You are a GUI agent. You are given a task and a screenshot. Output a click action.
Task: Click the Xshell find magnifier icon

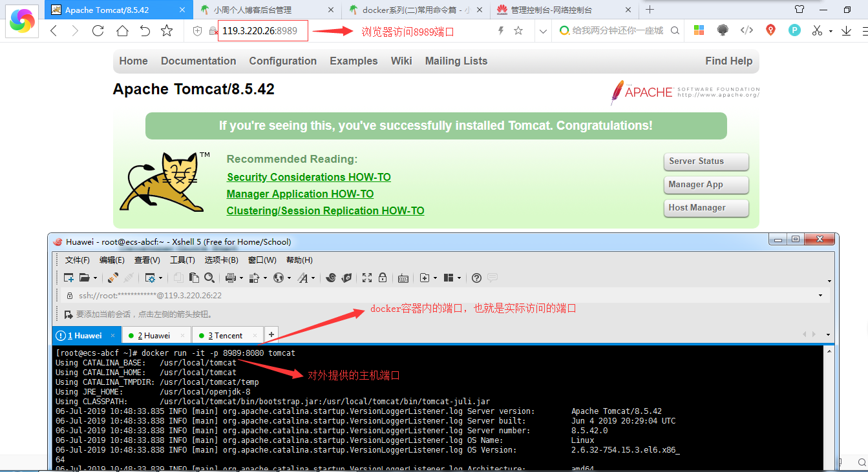(209, 278)
